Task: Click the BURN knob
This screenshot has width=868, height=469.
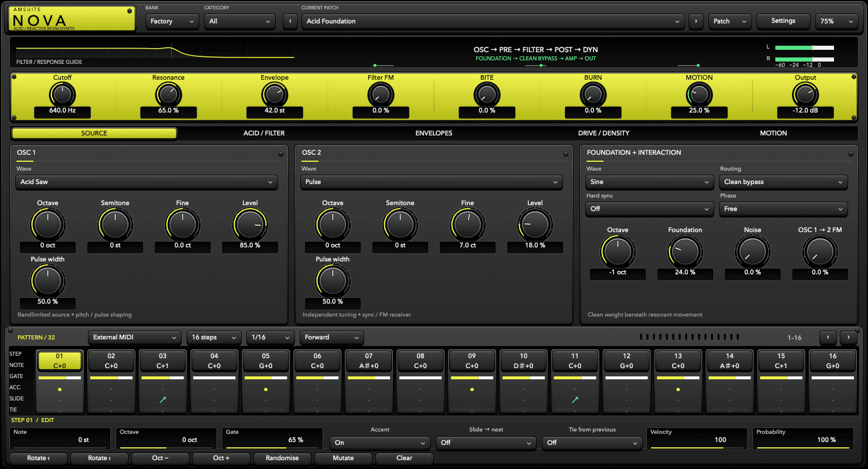Action: 593,94
